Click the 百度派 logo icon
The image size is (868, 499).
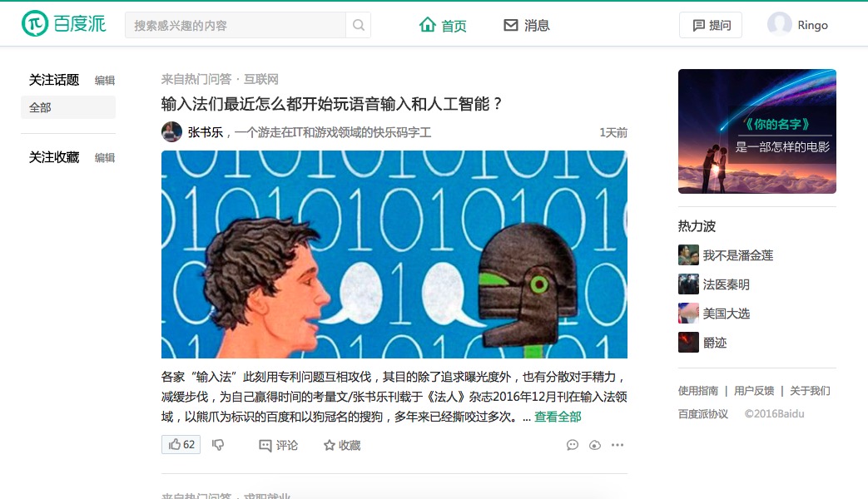(x=35, y=24)
